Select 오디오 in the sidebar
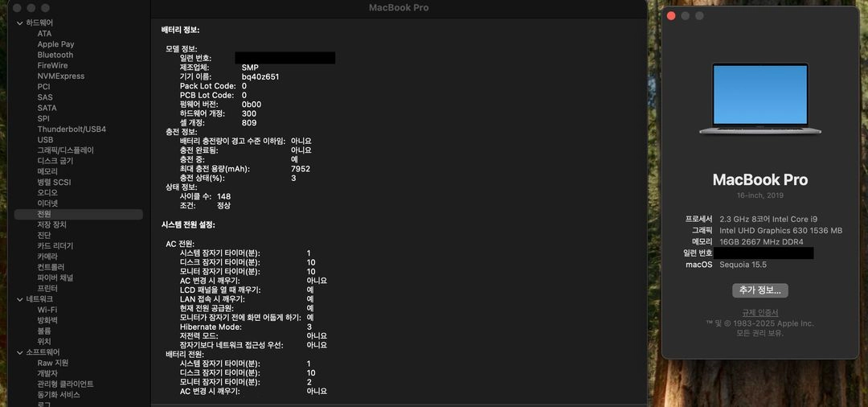 tap(47, 193)
